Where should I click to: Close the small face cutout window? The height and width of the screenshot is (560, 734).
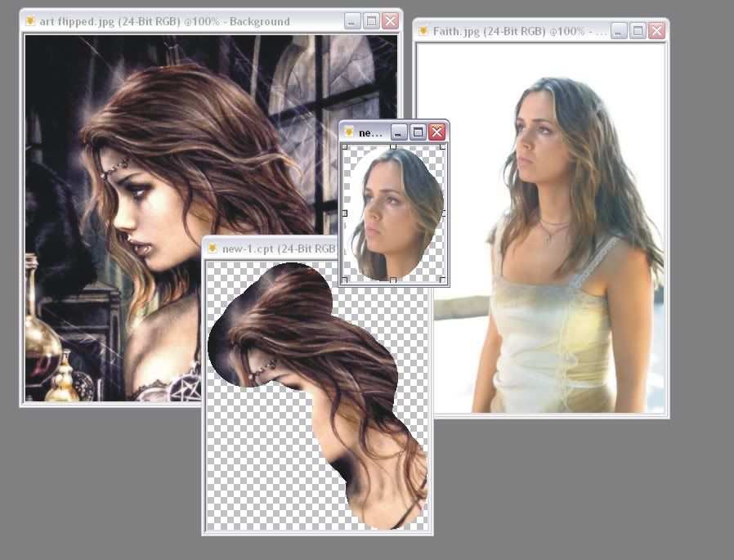436,132
